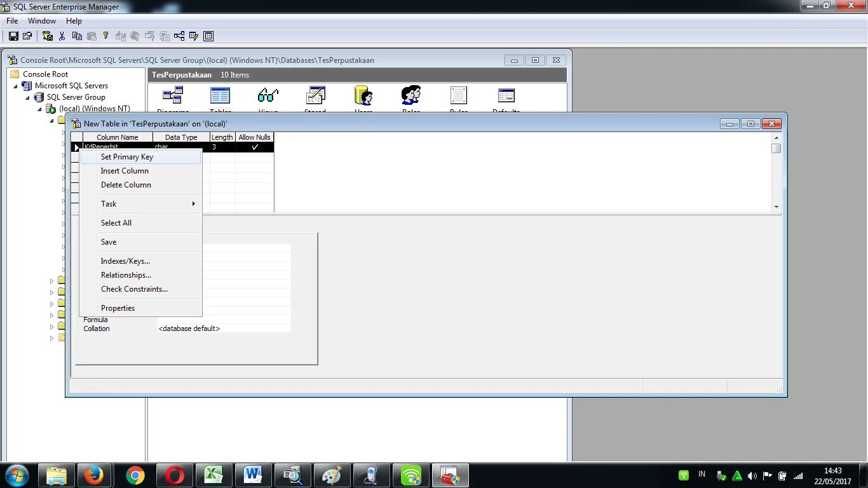Open the Window menu
This screenshot has height=488, width=868.
42,21
